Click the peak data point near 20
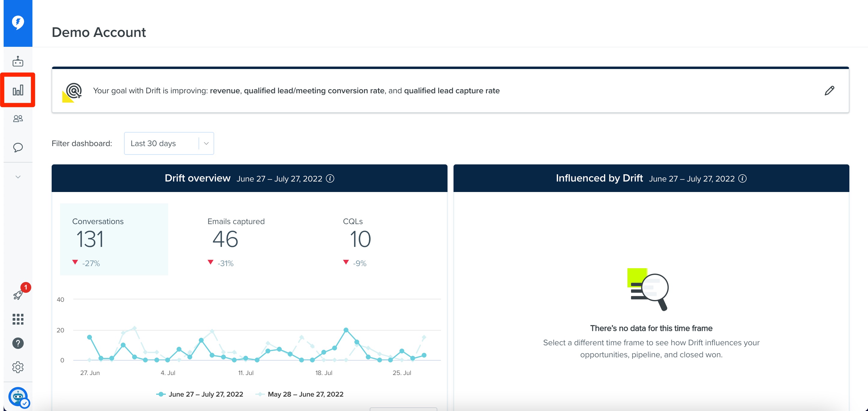The width and height of the screenshot is (868, 411). 346,330
